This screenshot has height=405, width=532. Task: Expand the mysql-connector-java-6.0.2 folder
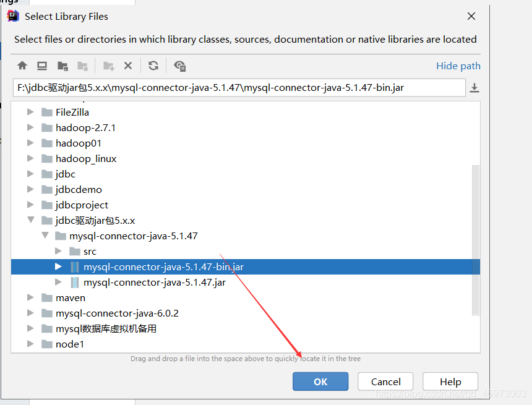pyautogui.click(x=30, y=313)
